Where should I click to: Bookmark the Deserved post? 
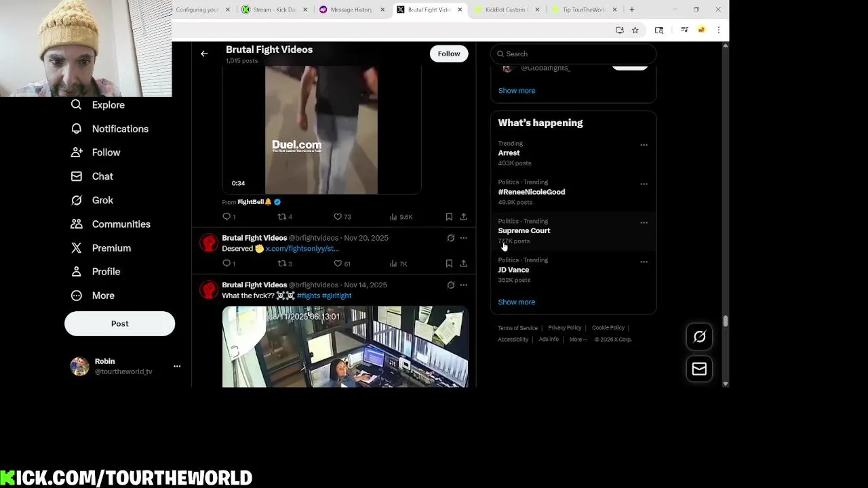tap(449, 264)
